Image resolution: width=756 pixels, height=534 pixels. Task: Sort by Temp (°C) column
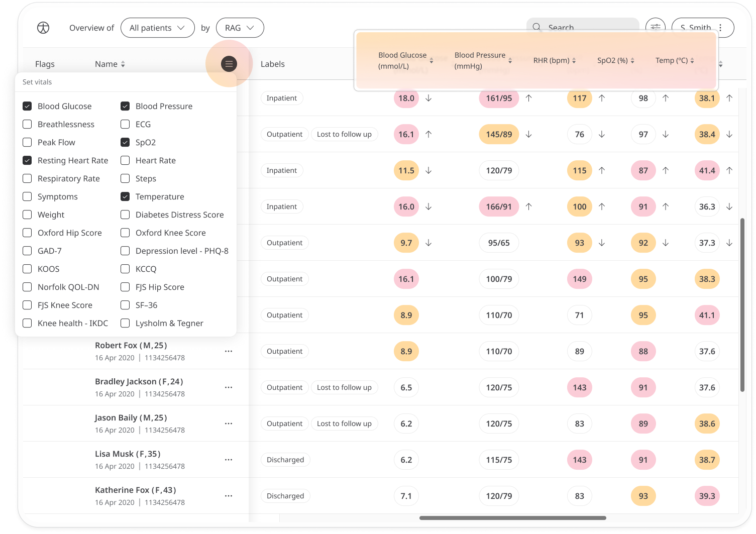(x=692, y=60)
